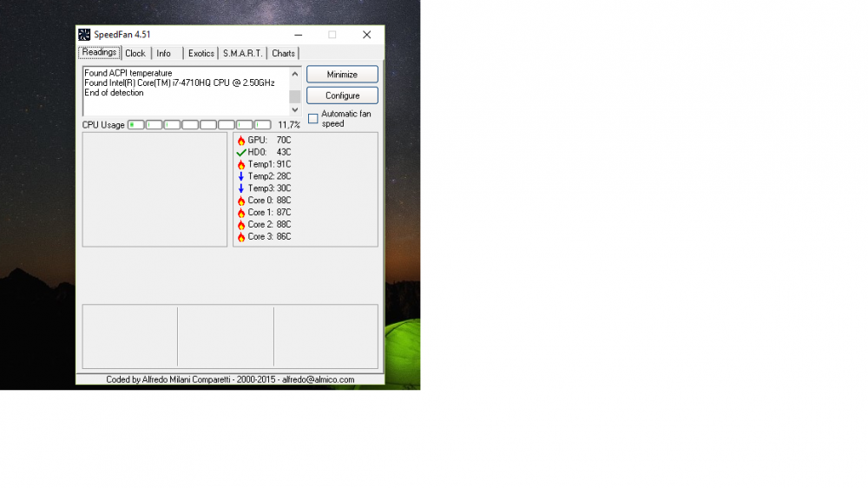This screenshot has height=488, width=868.
Task: Open the Info tab
Action: 166,53
